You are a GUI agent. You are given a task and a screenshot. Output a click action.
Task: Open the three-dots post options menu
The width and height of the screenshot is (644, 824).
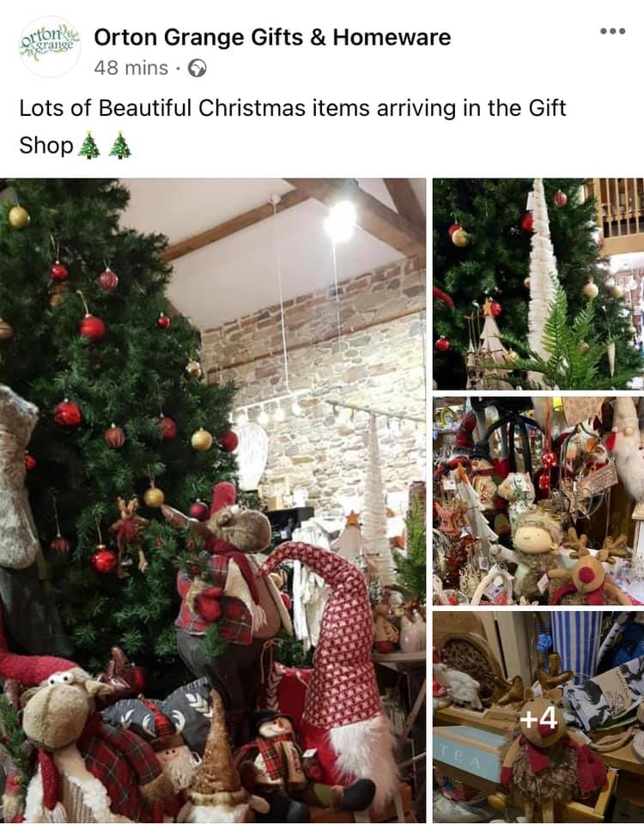click(x=613, y=31)
